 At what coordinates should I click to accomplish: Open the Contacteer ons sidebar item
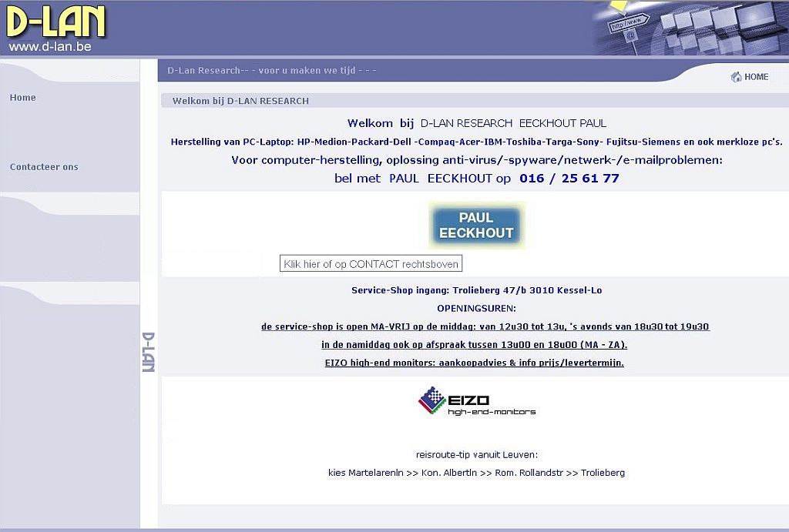44,167
